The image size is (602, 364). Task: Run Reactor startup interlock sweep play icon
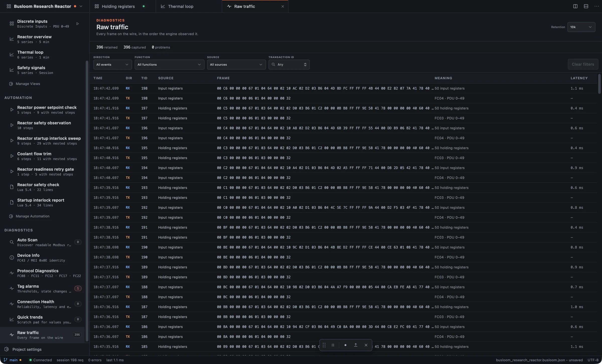pyautogui.click(x=12, y=141)
